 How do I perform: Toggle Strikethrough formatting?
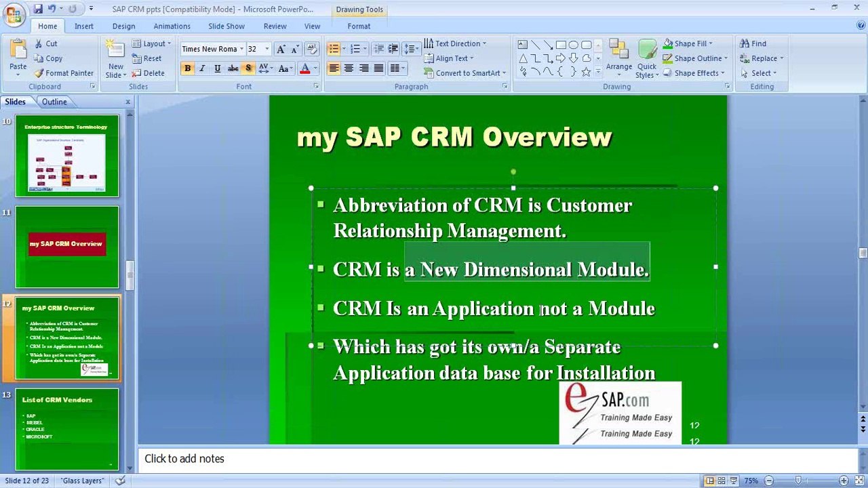233,68
